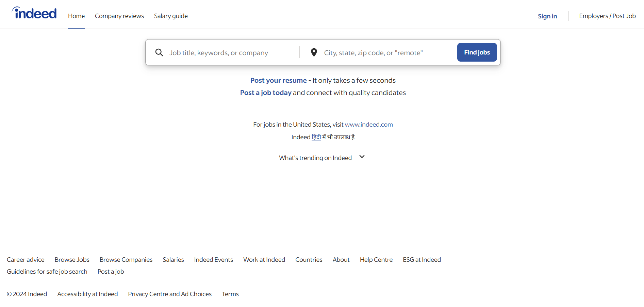Open the Salary guide page

[170, 16]
